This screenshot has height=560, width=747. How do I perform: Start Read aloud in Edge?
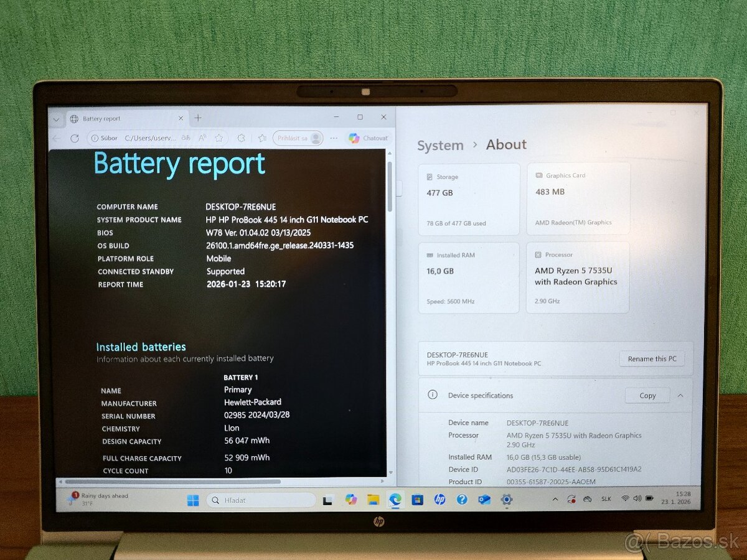pyautogui.click(x=202, y=138)
